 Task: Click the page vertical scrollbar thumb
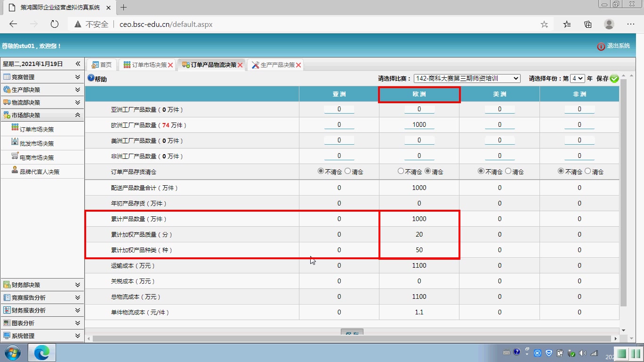[624, 193]
